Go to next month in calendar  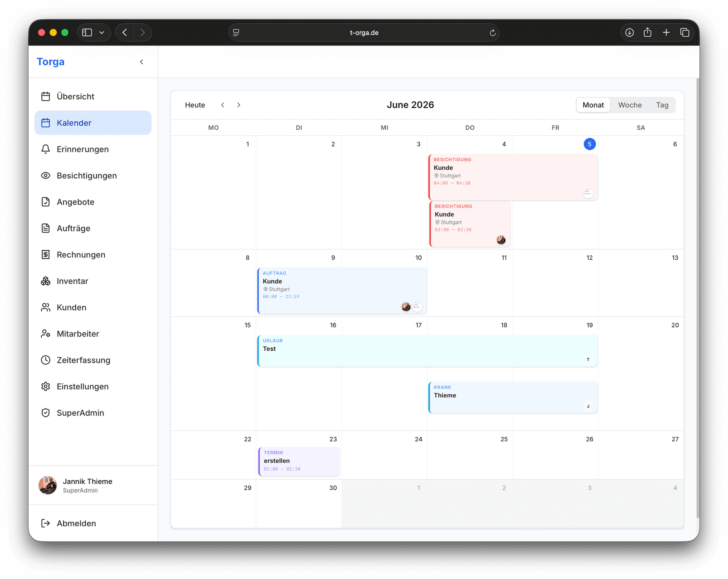(238, 105)
